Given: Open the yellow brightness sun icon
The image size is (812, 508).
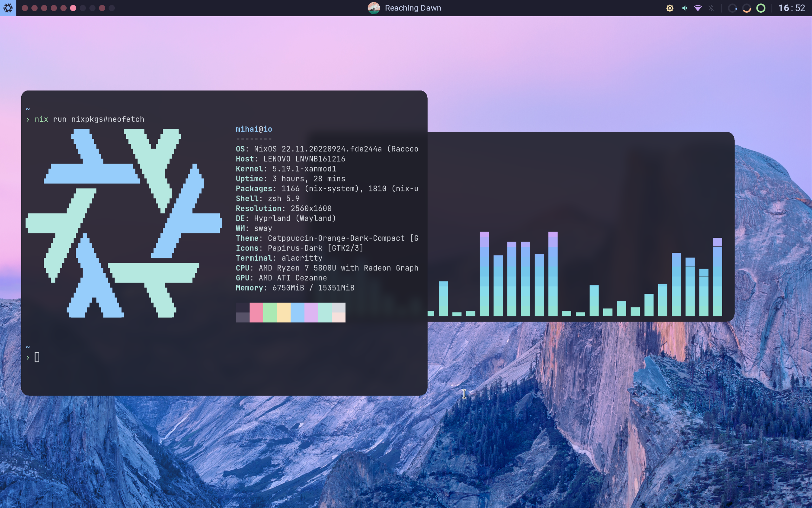Looking at the screenshot, I should pos(670,8).
